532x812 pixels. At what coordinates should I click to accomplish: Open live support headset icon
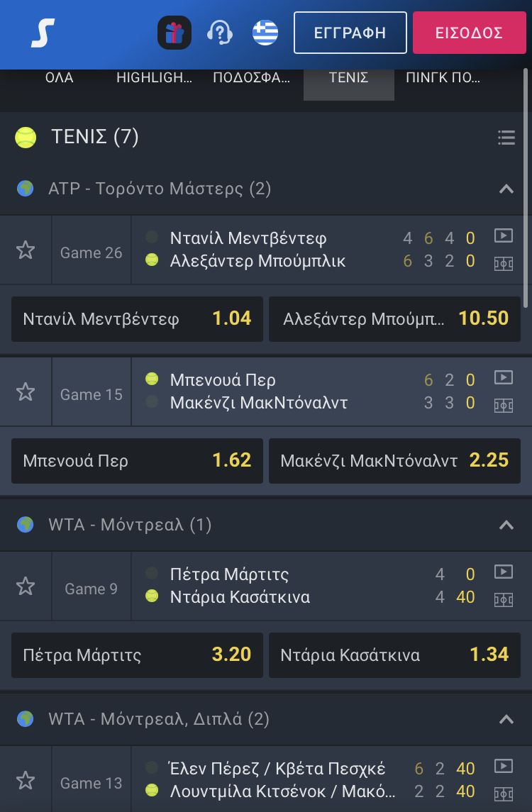[x=220, y=33]
